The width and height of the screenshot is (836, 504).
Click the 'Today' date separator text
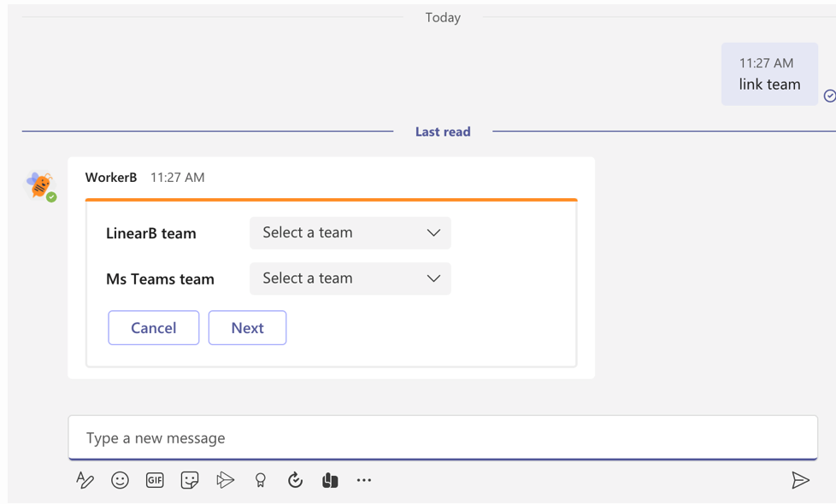443,18
